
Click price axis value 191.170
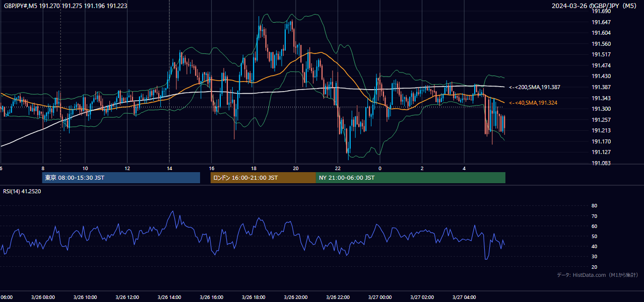(601, 141)
